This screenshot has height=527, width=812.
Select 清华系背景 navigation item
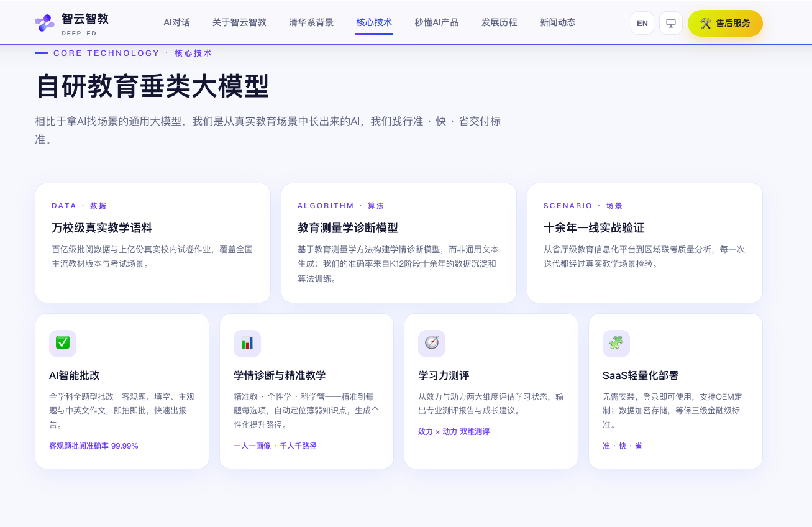tap(311, 22)
